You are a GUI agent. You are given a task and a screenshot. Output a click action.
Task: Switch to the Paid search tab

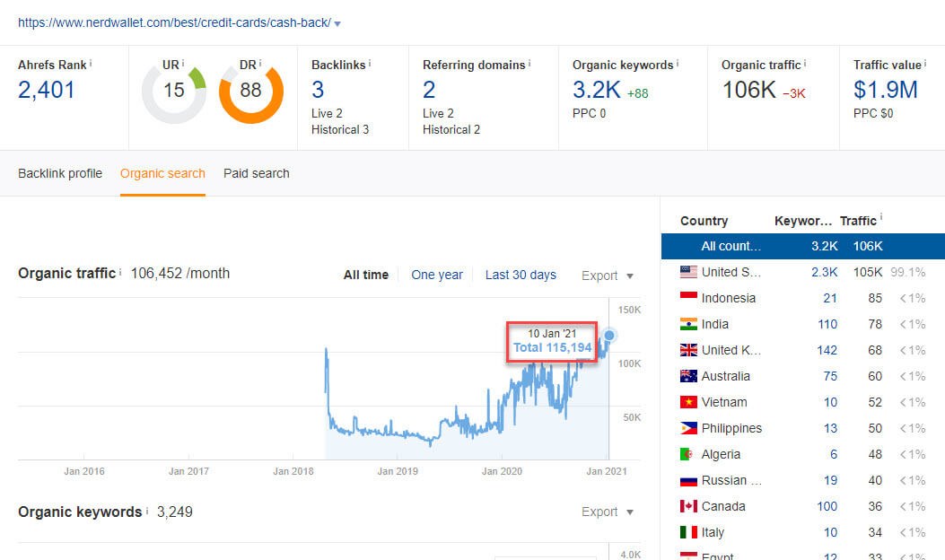256,173
